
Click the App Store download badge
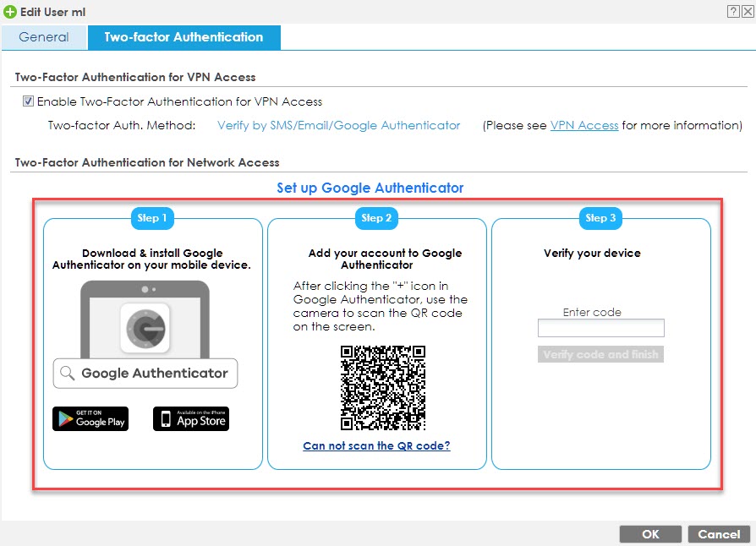tap(191, 418)
